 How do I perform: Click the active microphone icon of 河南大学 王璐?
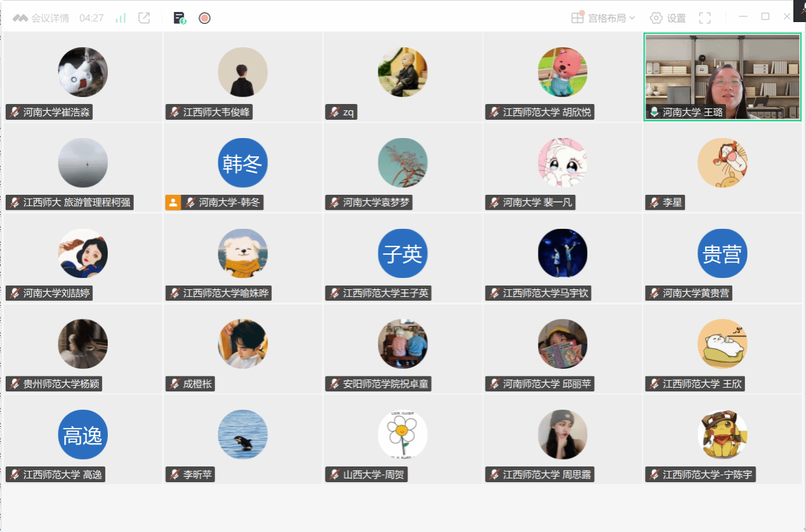click(x=654, y=112)
